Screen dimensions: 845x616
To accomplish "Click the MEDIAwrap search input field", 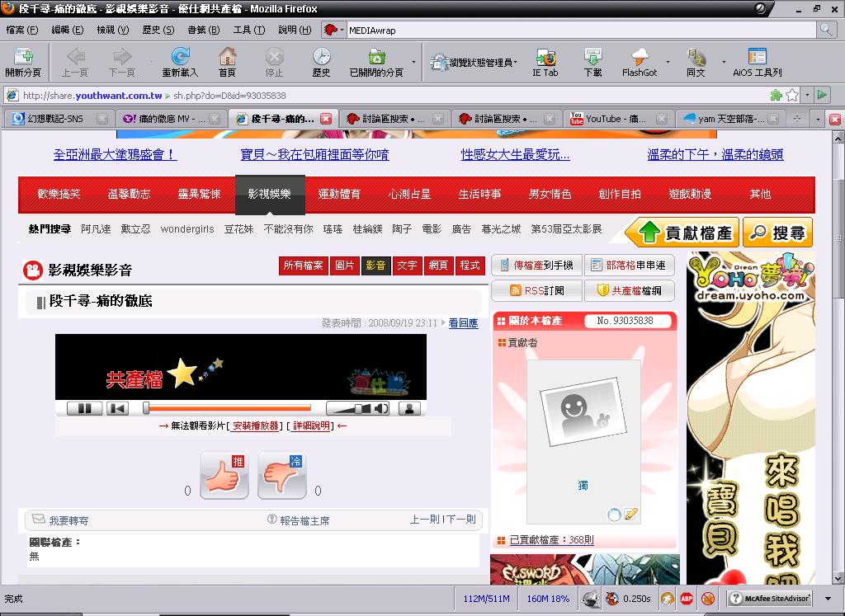I will [582, 31].
